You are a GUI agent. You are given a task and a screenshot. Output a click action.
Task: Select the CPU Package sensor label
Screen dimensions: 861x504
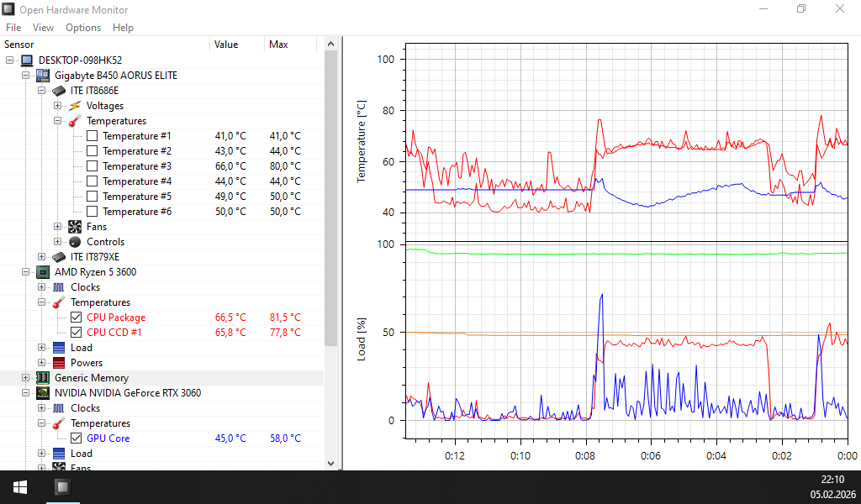pos(116,318)
